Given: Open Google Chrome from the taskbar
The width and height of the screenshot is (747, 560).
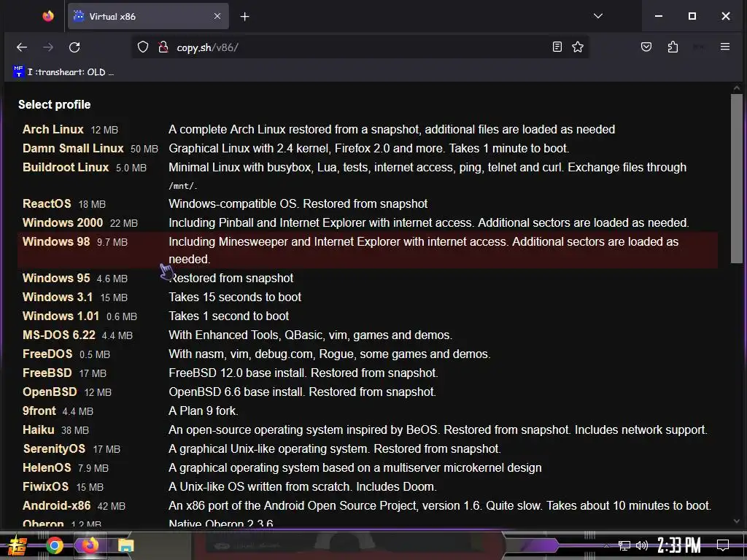Looking at the screenshot, I should [x=54, y=545].
